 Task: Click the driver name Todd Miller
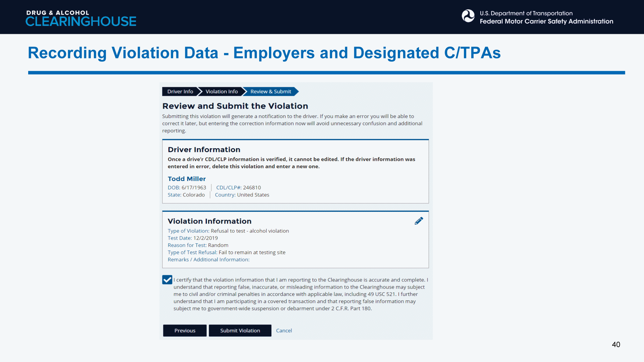pos(186,179)
